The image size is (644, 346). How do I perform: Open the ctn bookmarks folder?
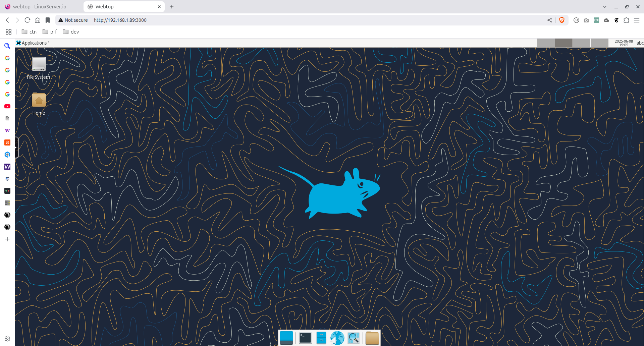pos(29,32)
